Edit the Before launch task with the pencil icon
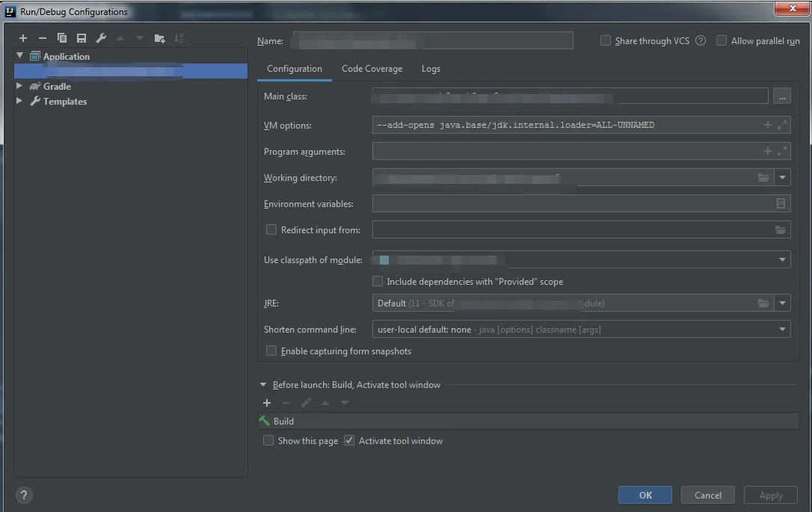 click(306, 403)
